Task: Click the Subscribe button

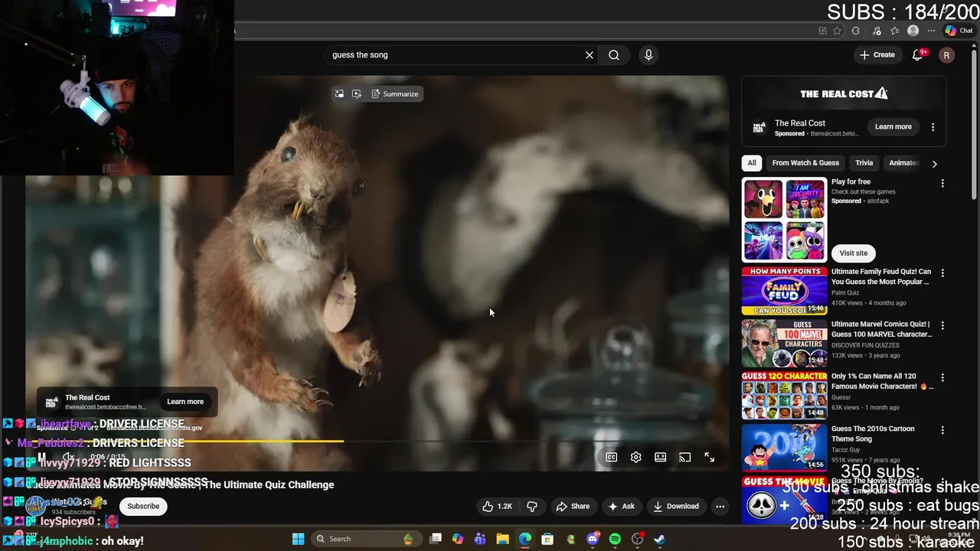Action: [x=143, y=507]
